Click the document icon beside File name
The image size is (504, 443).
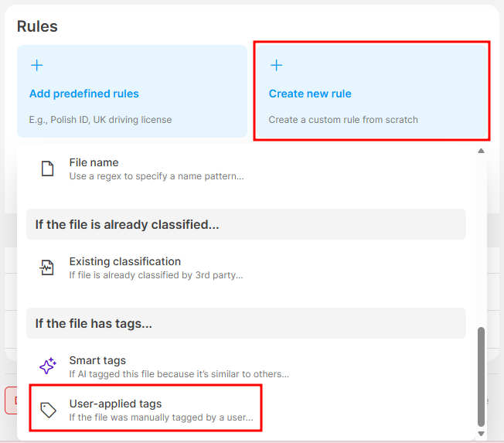pyautogui.click(x=48, y=169)
